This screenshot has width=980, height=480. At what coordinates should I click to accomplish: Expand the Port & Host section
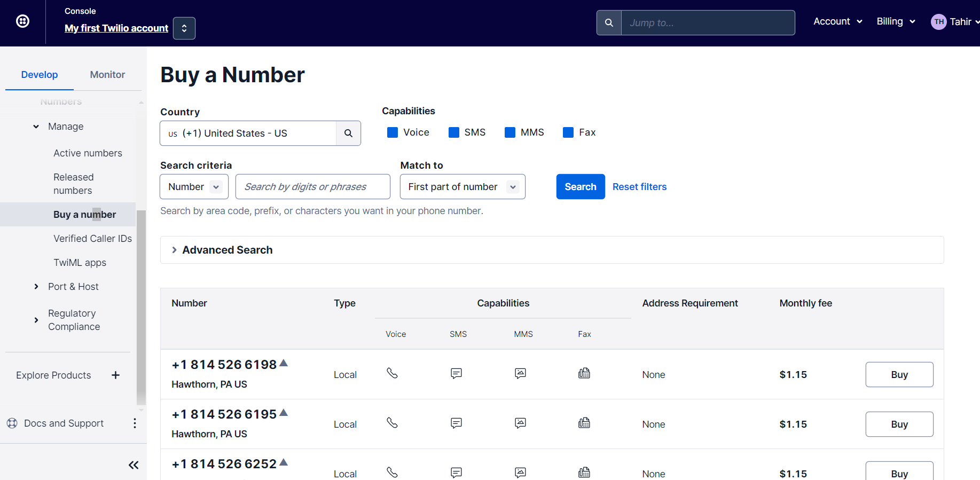36,287
